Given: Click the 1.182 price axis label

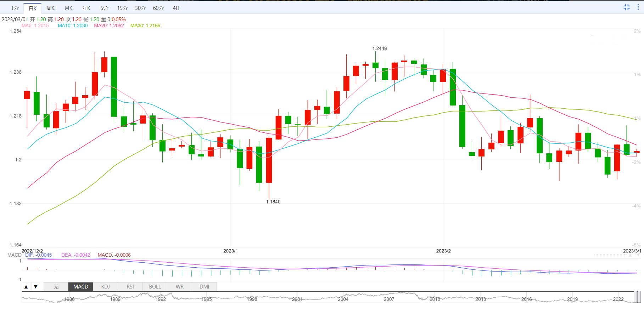Looking at the screenshot, I should tap(16, 204).
